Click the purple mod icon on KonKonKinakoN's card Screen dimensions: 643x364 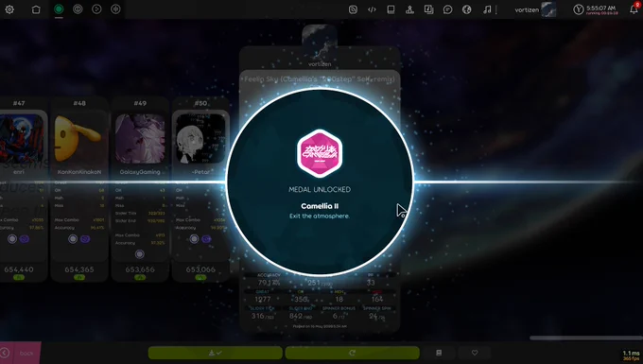tap(85, 238)
